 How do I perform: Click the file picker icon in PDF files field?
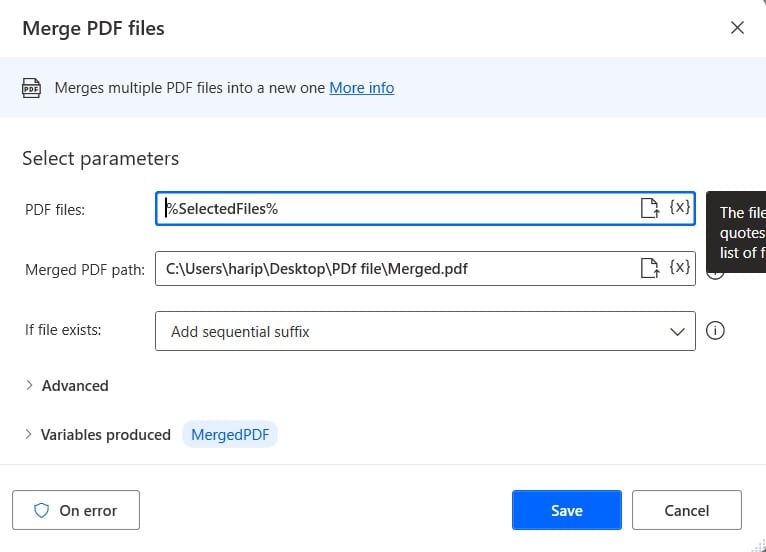coord(650,208)
